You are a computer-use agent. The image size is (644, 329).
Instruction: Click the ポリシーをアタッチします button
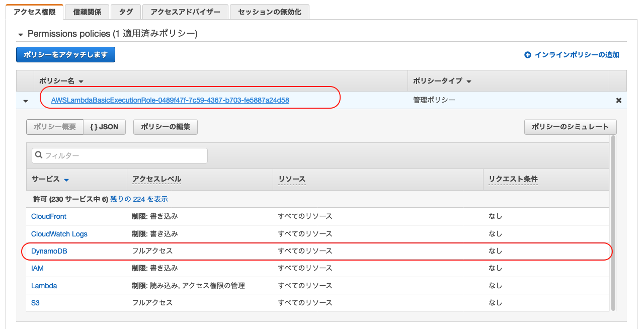coord(65,54)
